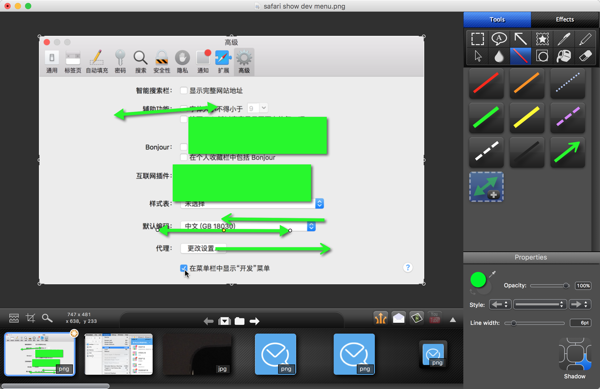Select the dark jpg thumbnail
This screenshot has height=389, width=600.
tap(197, 354)
